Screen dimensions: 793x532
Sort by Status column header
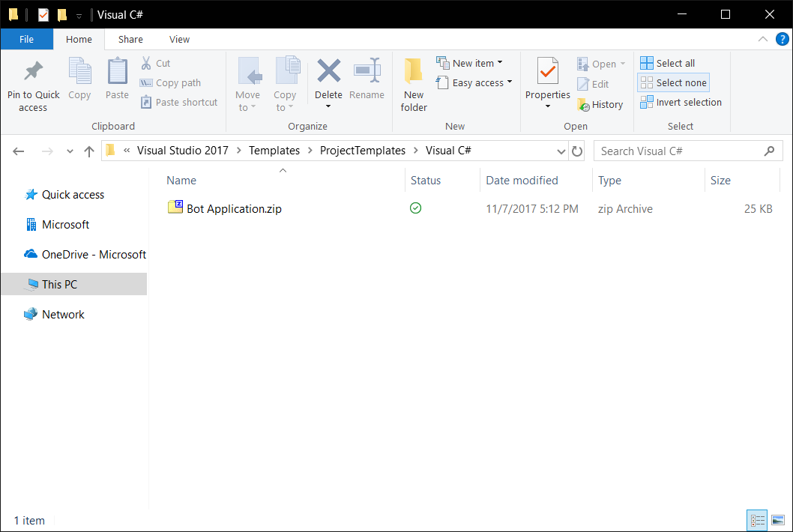(426, 181)
